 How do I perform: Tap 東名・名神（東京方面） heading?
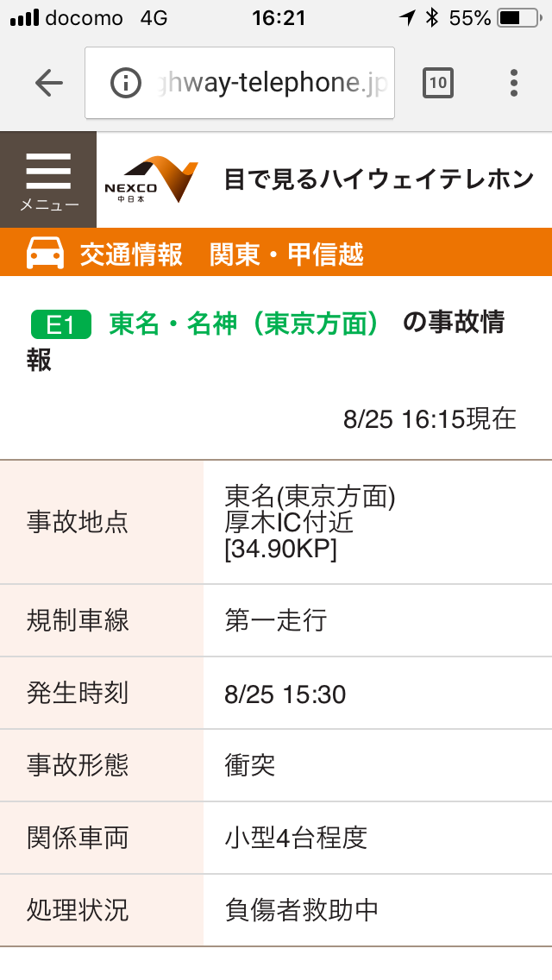245,324
